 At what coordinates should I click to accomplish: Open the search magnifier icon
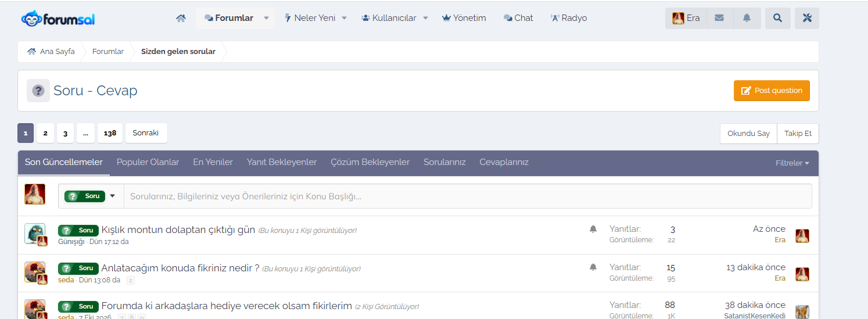[x=777, y=18]
